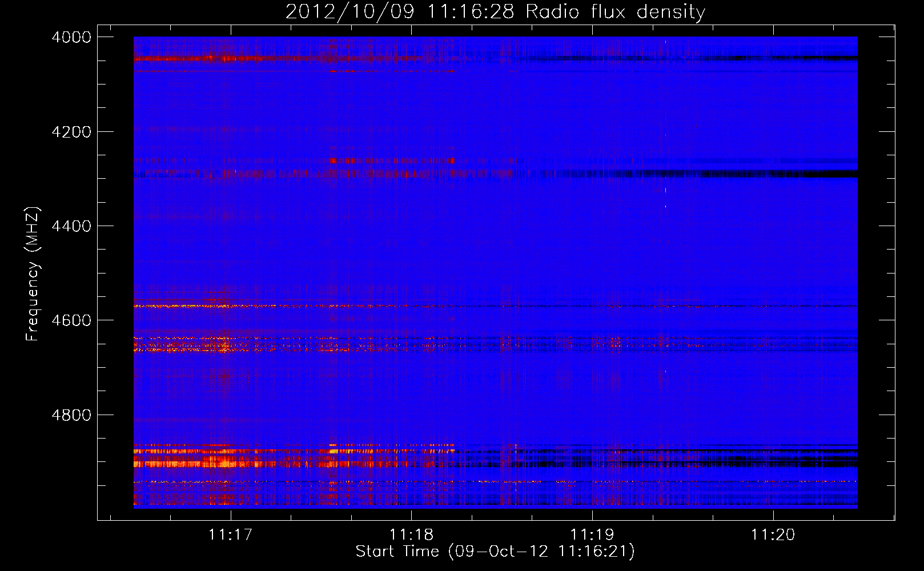The width and height of the screenshot is (924, 571).
Task: Click the '11:18' time axis label
Action: (x=411, y=535)
